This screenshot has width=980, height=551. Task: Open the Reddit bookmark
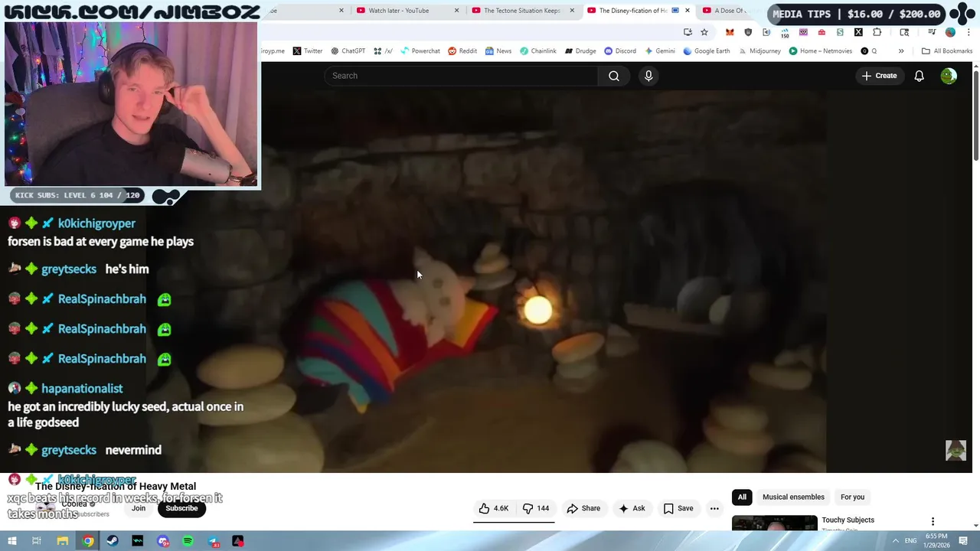click(x=462, y=51)
